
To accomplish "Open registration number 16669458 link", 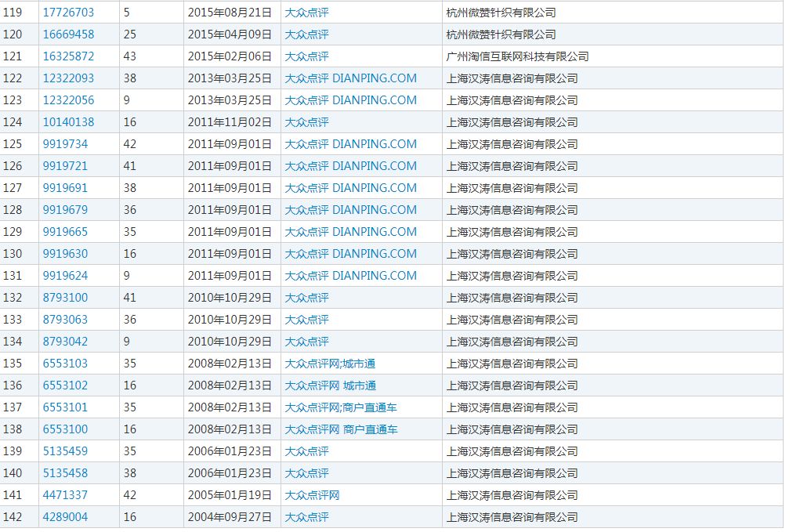I will pyautogui.click(x=68, y=34).
